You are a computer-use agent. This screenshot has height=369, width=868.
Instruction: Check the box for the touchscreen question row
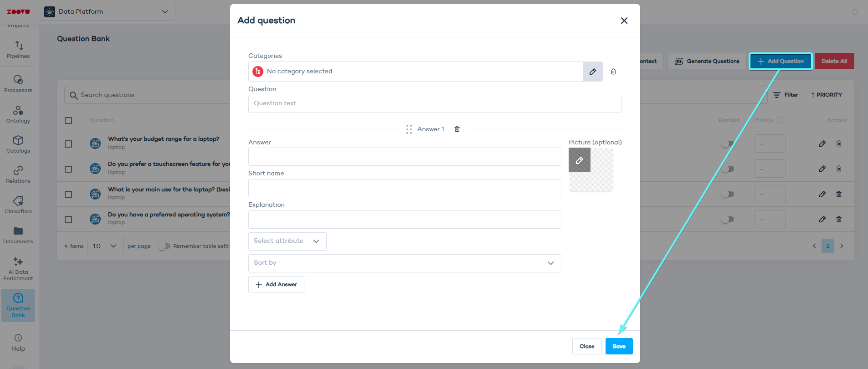click(x=68, y=169)
